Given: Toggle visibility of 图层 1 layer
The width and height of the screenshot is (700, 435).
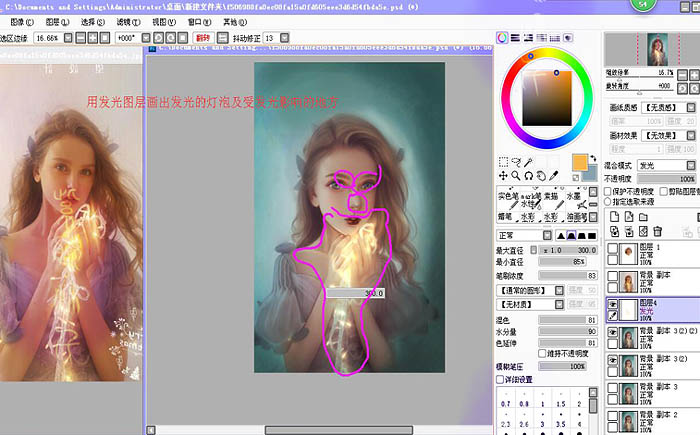Looking at the screenshot, I should pyautogui.click(x=613, y=248).
